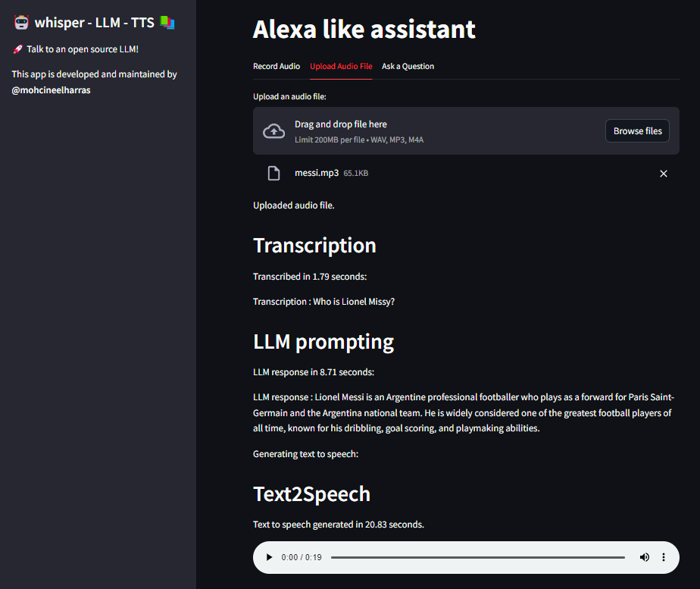Click the cloud upload icon
Image resolution: width=700 pixels, height=589 pixels.
(x=273, y=131)
